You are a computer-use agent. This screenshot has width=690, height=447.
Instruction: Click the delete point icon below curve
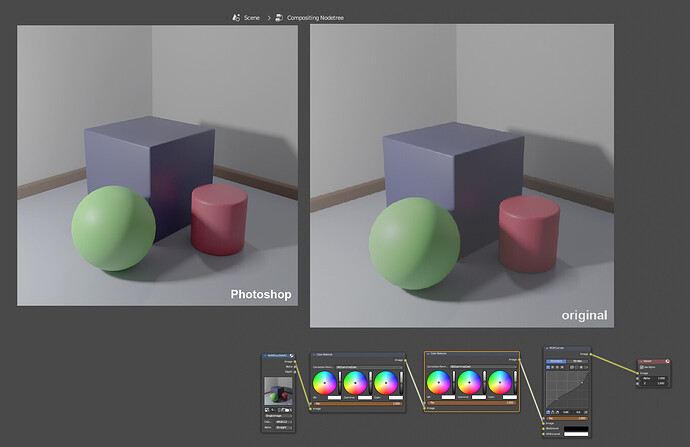click(x=586, y=412)
